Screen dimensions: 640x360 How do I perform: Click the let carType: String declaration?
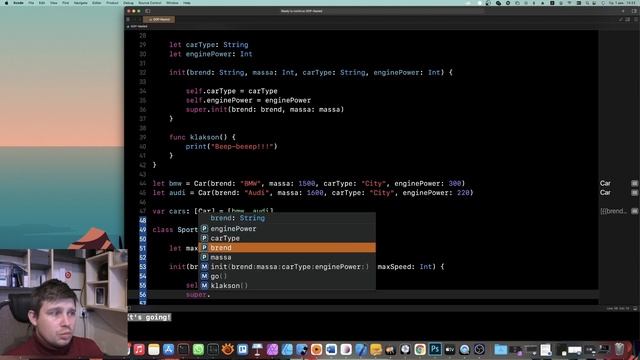(209, 44)
